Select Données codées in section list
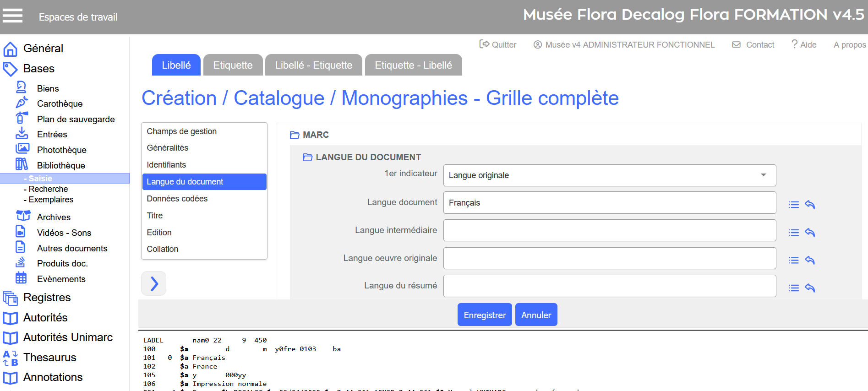The width and height of the screenshot is (868, 391). pyautogui.click(x=177, y=199)
